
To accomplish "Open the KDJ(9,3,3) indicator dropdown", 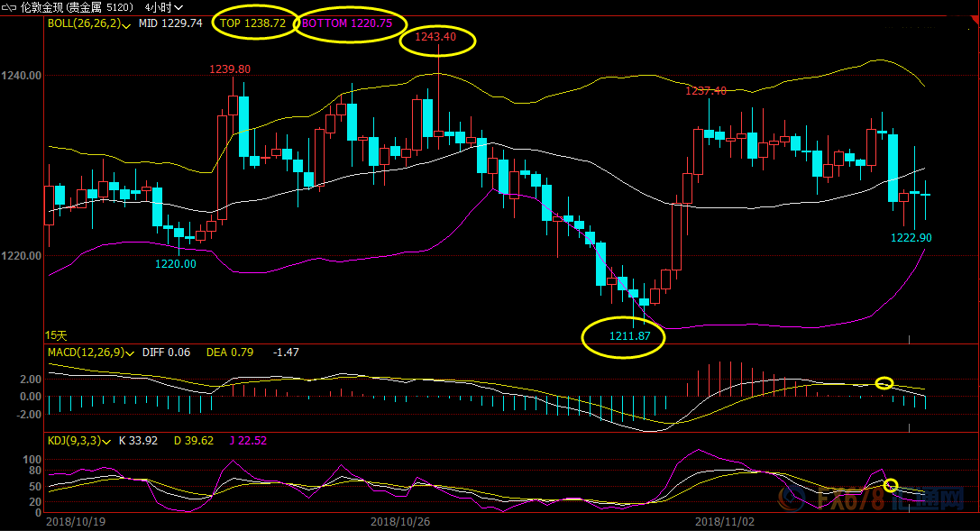I will coord(105,442).
